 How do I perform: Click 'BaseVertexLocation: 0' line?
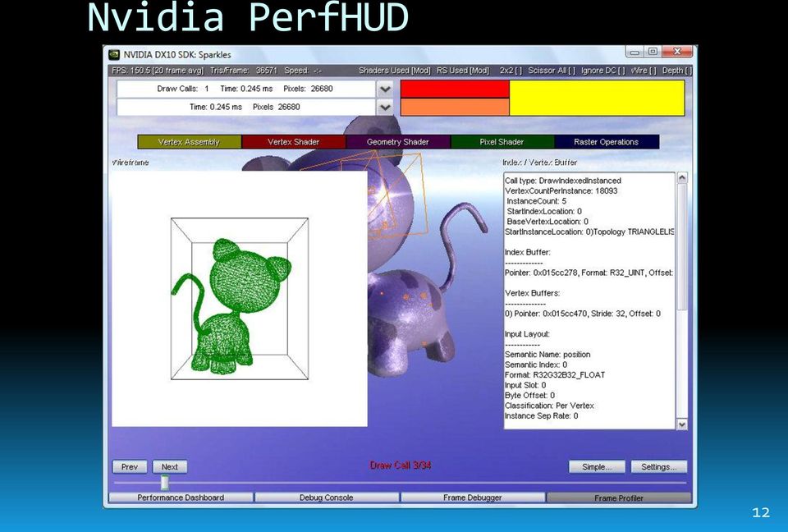coord(547,221)
